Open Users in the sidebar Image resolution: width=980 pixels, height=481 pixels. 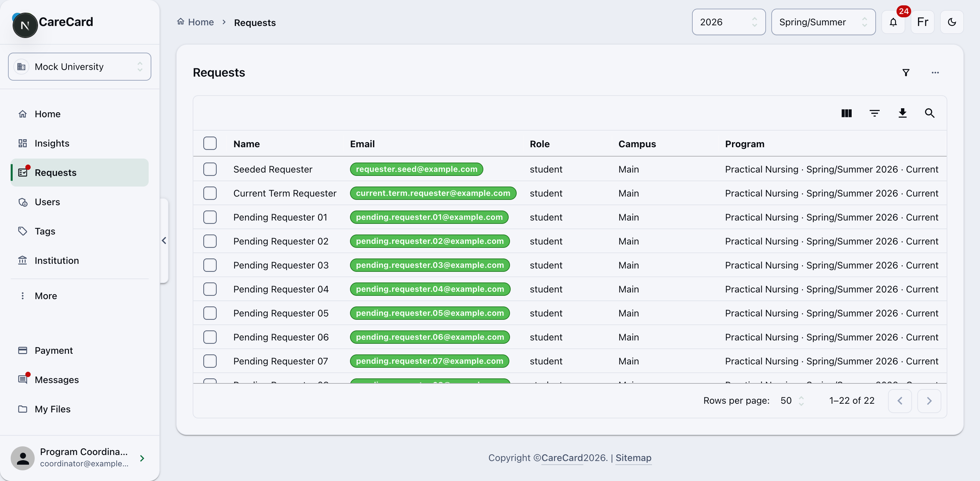[x=80, y=202]
